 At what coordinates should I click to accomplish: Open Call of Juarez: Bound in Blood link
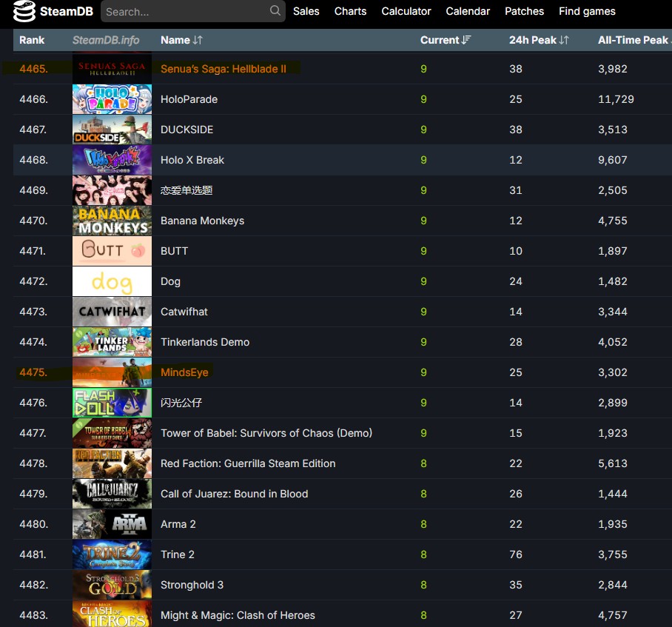(235, 494)
